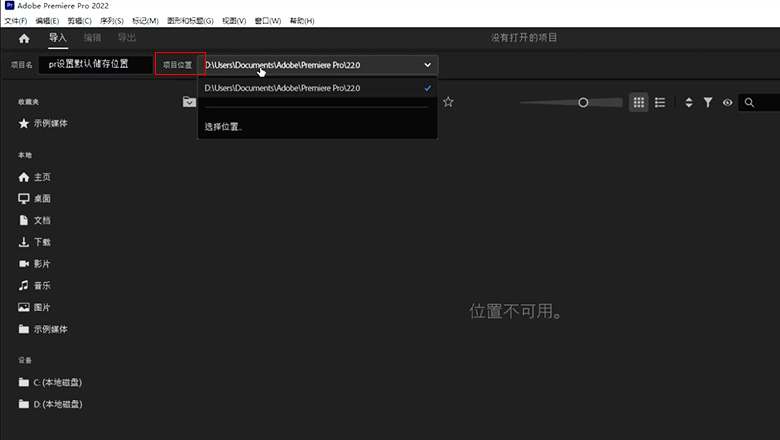780x440 pixels.
Task: Open the 剪辑(C) menu
Action: pos(80,21)
